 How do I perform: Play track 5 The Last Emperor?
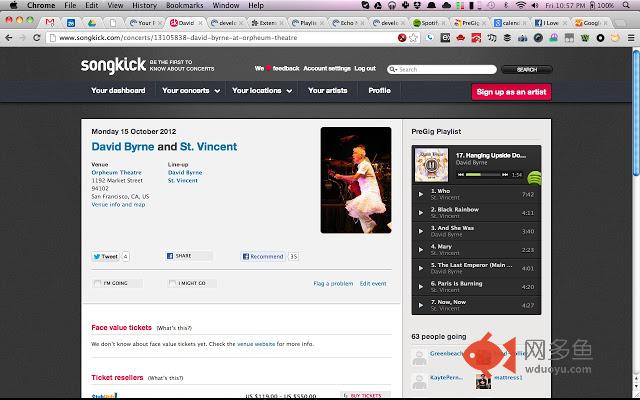point(421,268)
